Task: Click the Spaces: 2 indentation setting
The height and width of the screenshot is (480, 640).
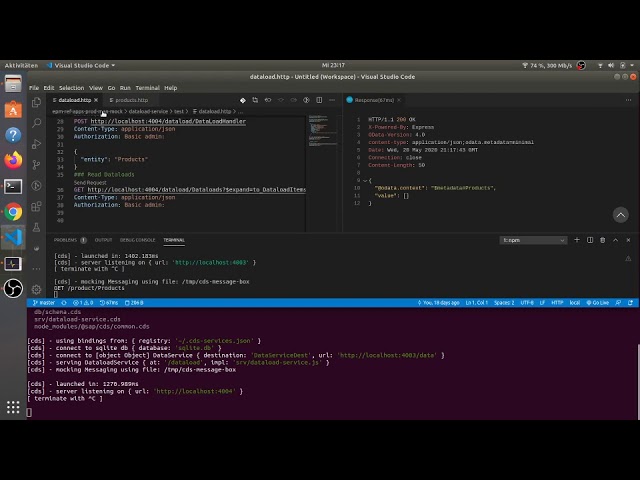Action: [x=504, y=303]
